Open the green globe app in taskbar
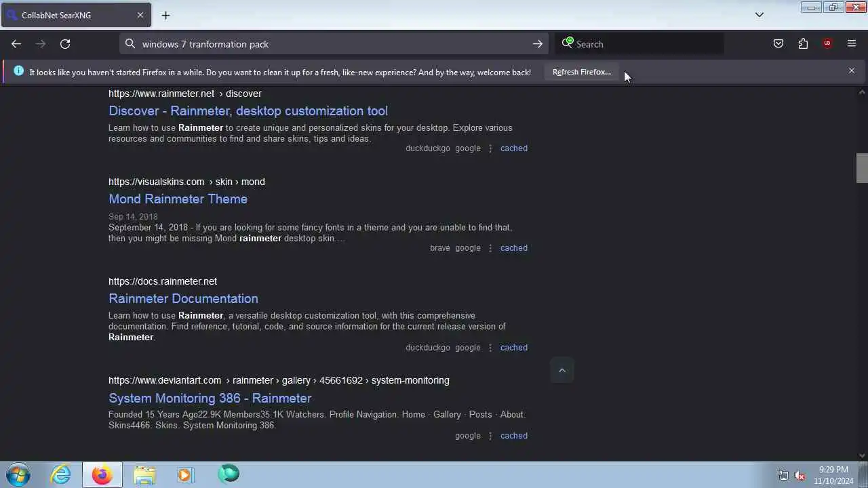This screenshot has height=488, width=868. pyautogui.click(x=229, y=474)
